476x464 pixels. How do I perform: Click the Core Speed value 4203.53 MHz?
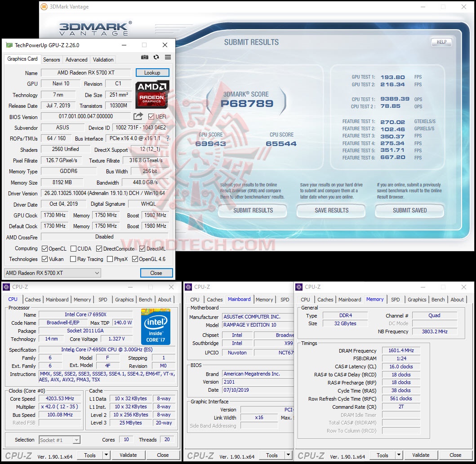click(x=60, y=398)
